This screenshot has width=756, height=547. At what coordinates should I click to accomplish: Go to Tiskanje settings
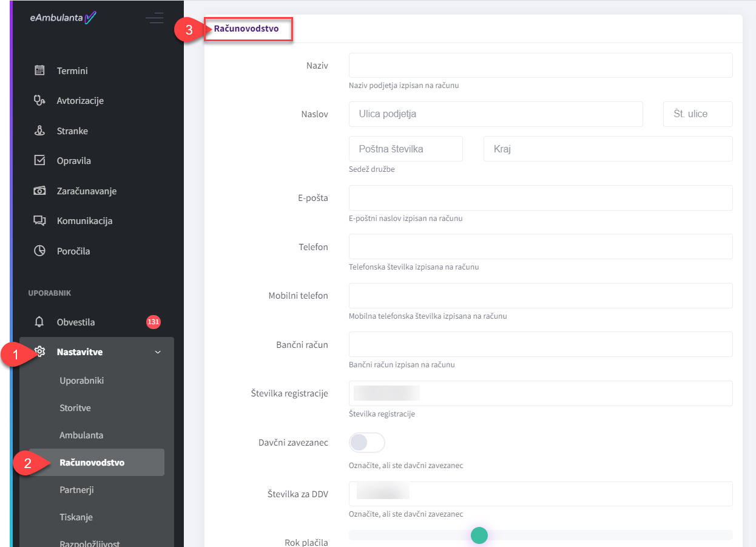tap(76, 517)
